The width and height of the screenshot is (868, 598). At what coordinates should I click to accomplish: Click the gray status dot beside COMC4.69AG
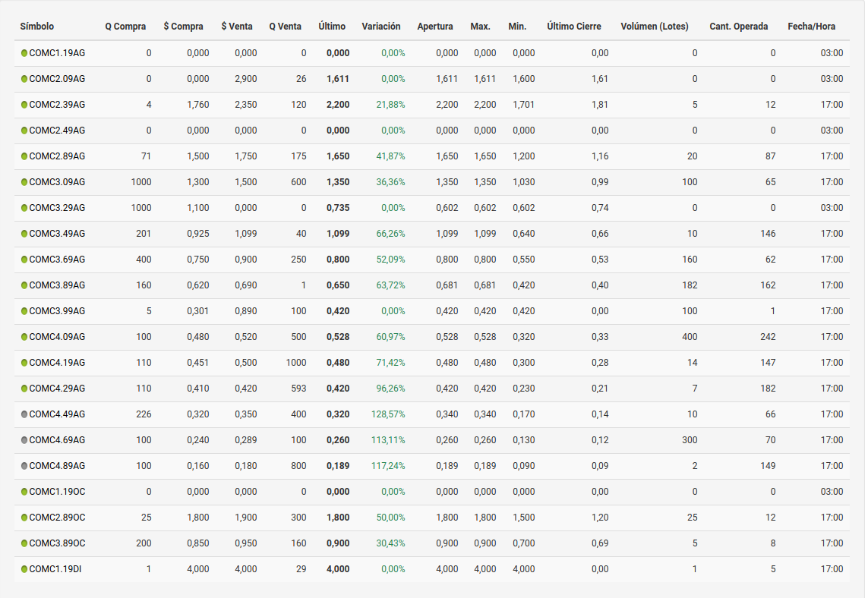24,440
